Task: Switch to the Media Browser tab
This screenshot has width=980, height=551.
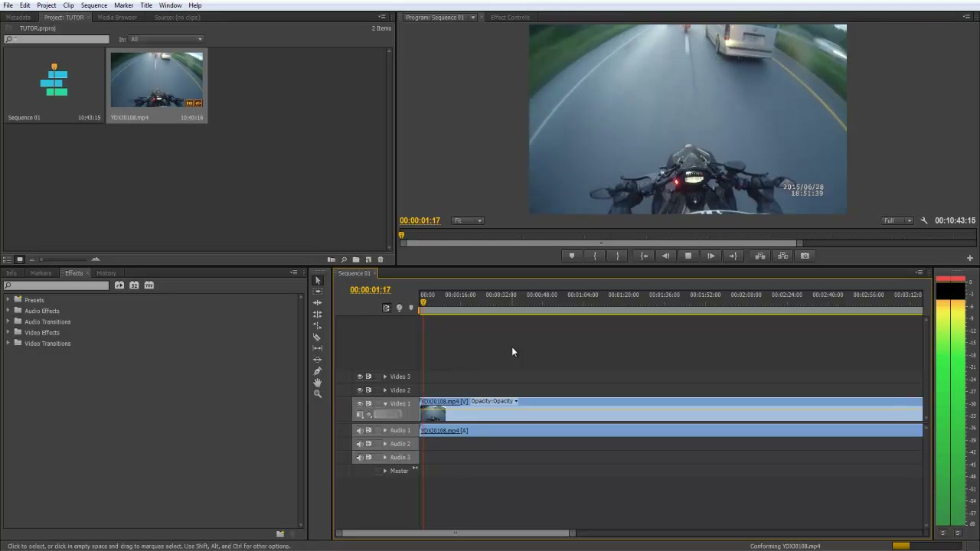Action: (116, 17)
